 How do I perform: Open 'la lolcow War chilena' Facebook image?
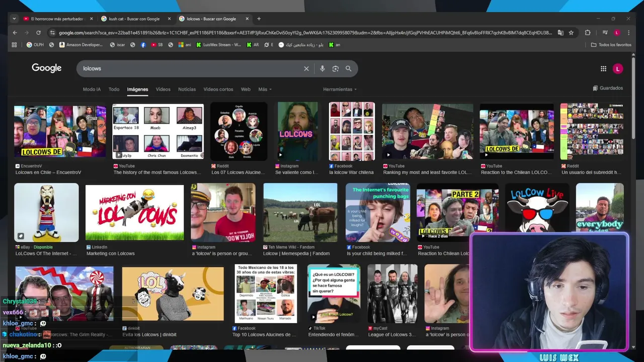coord(352,131)
